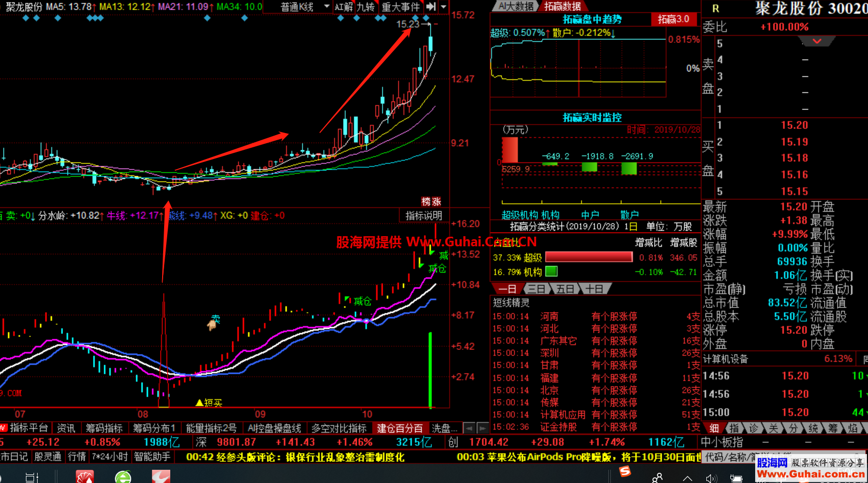Open the AI控盘操盘线 tab
Viewport: 868px width, 483px height.
click(274, 428)
